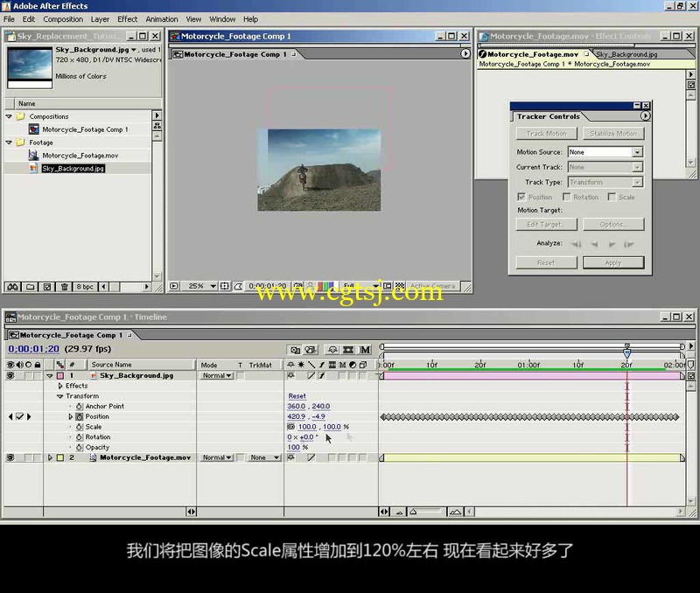This screenshot has height=593, width=700.
Task: Click the Find binoculars icon in Project window
Action: 12,287
